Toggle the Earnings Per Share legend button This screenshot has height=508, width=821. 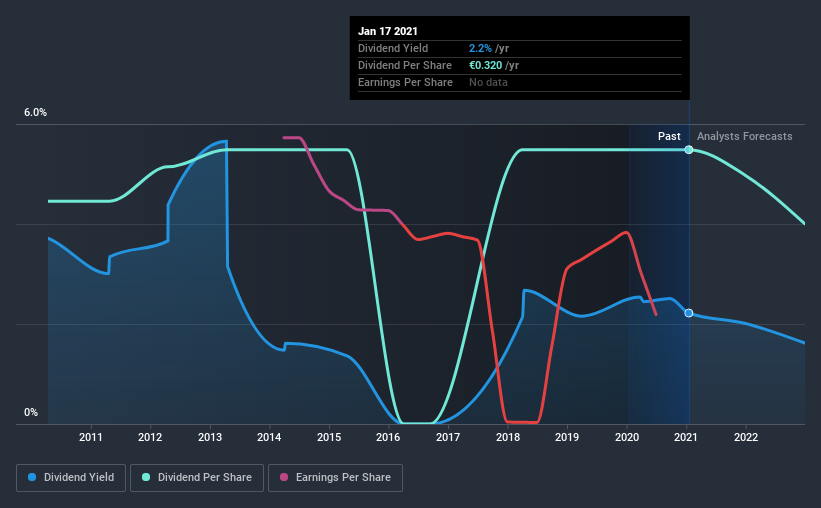point(335,478)
